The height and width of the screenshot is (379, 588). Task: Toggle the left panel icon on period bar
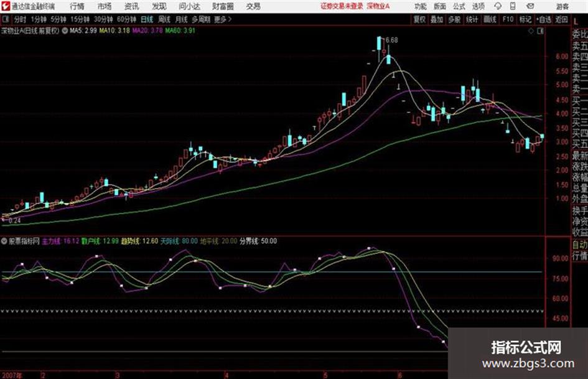(6, 19)
